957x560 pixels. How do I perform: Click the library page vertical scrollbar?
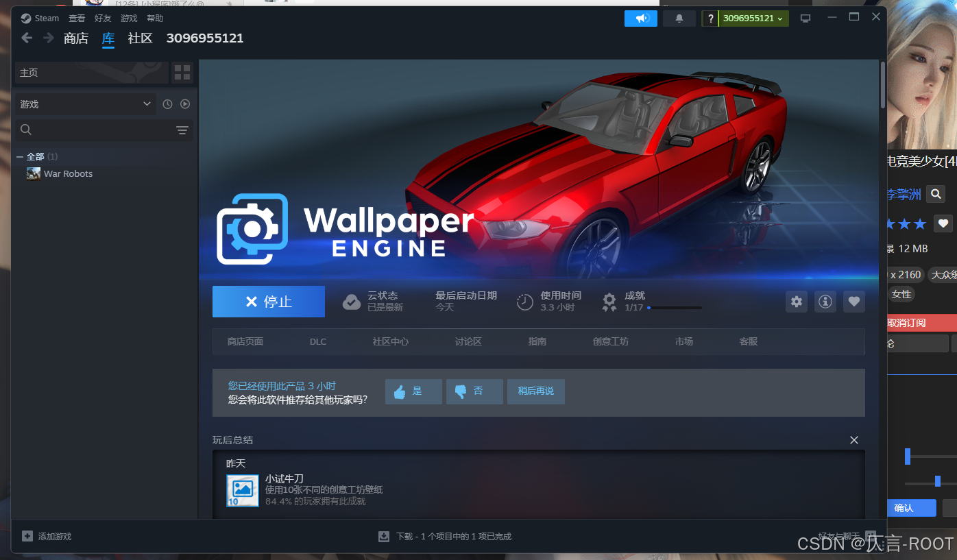pyautogui.click(x=883, y=84)
